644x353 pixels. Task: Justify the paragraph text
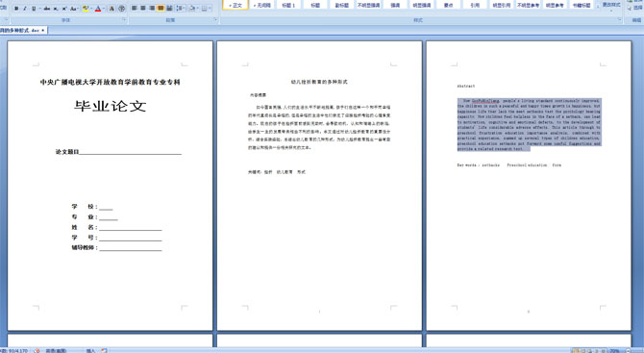(161, 9)
